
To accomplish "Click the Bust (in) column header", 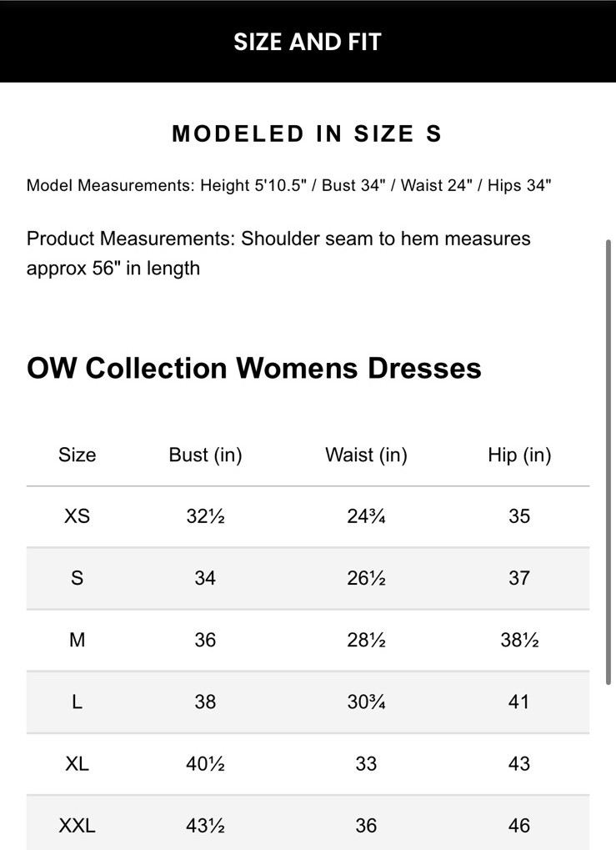I will coord(205,455).
